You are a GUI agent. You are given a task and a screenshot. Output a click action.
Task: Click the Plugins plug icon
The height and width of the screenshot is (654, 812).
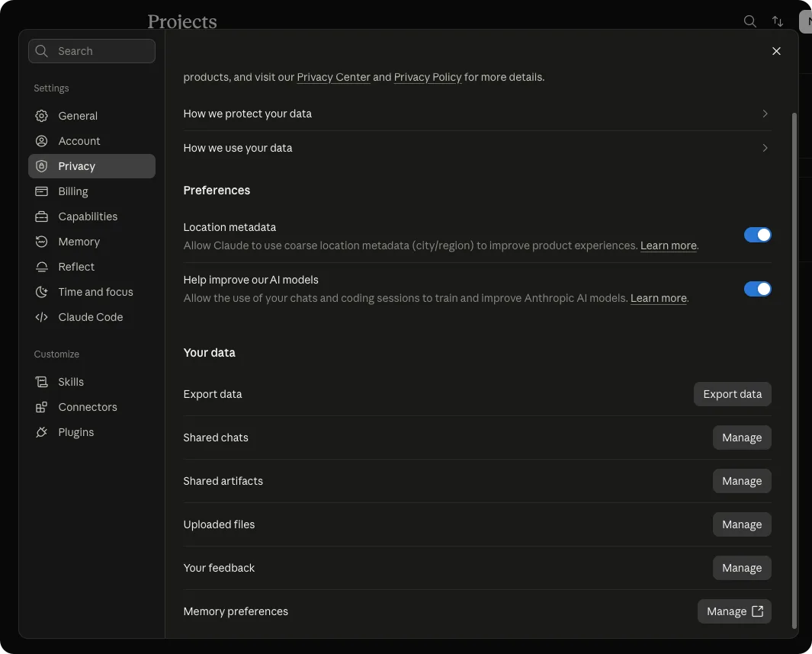click(41, 432)
